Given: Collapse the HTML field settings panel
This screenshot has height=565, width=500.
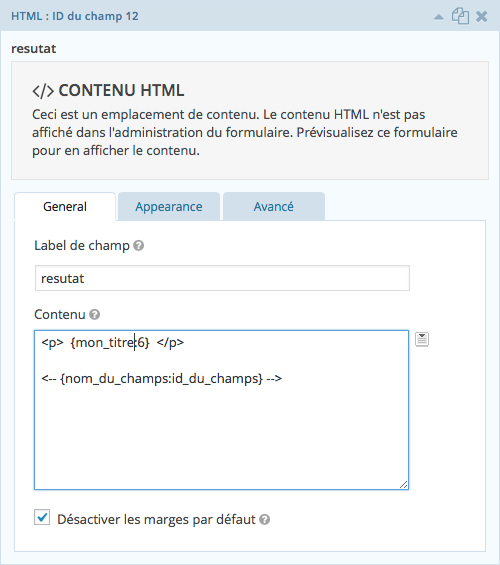Looking at the screenshot, I should tap(438, 17).
